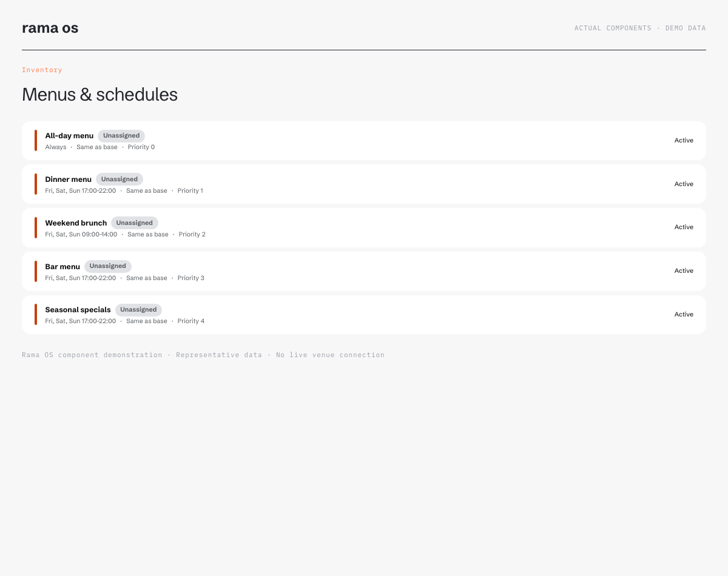The image size is (728, 576).
Task: Click the Unassigned badge on Bar menu
Action: click(x=108, y=266)
